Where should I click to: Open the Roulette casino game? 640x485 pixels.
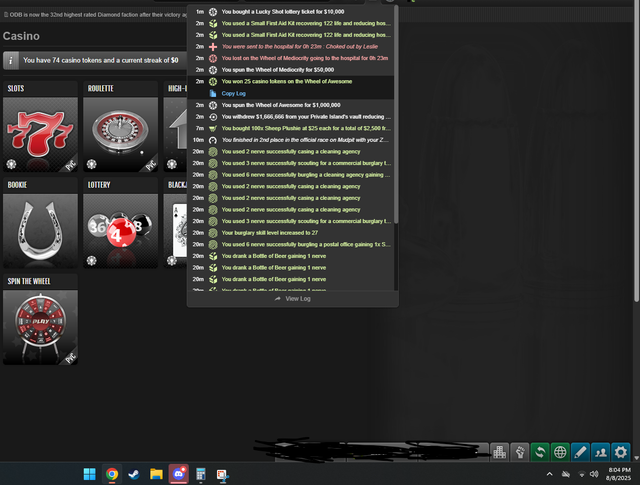(x=120, y=127)
